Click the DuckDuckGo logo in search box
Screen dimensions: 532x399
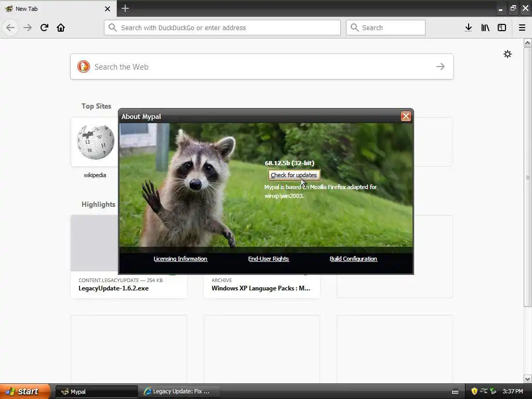[x=84, y=66]
